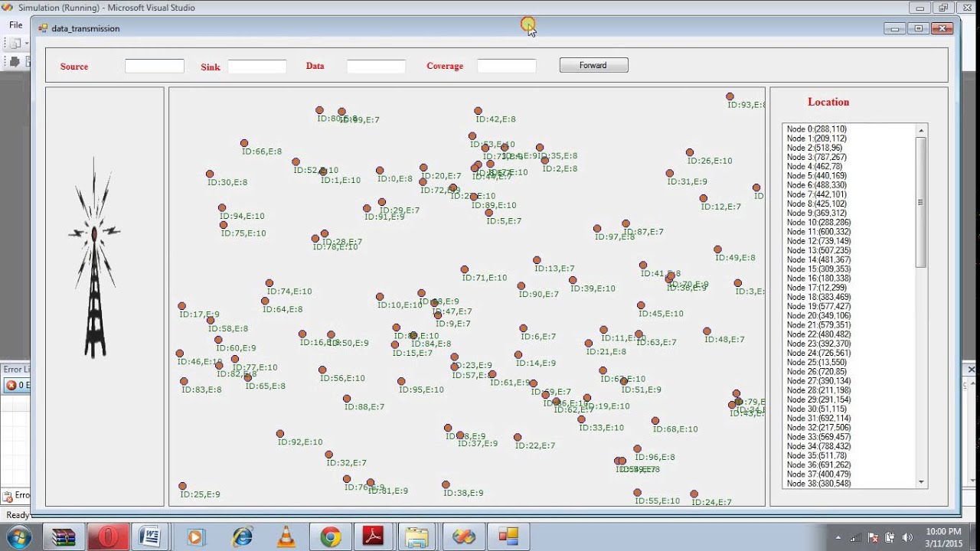Open WinRAR from the taskbar
This screenshot has height=551, width=980.
(64, 537)
